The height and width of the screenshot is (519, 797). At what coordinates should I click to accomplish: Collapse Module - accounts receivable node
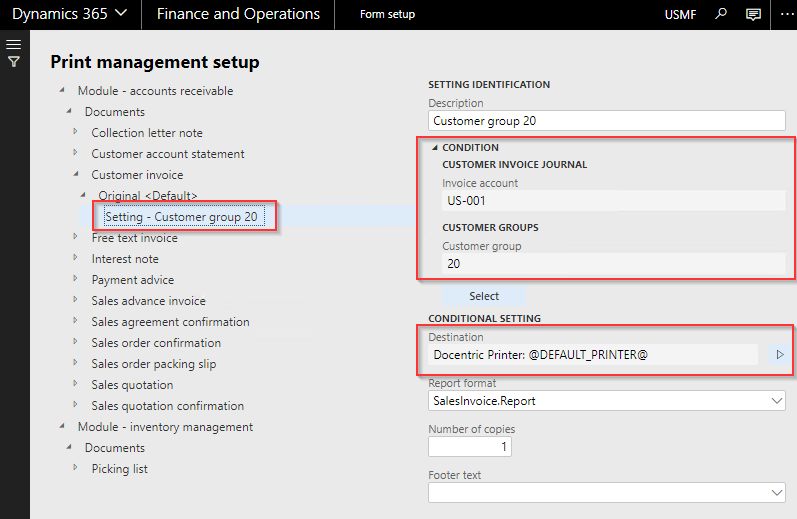coord(62,90)
